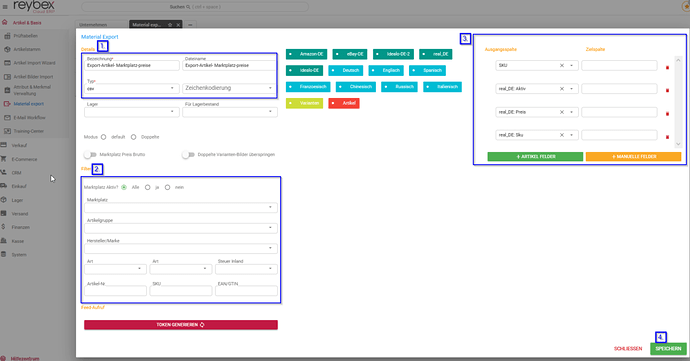Click the hamburger menu icon beside reybex logo
This screenshot has width=690, height=361.
[5, 7]
